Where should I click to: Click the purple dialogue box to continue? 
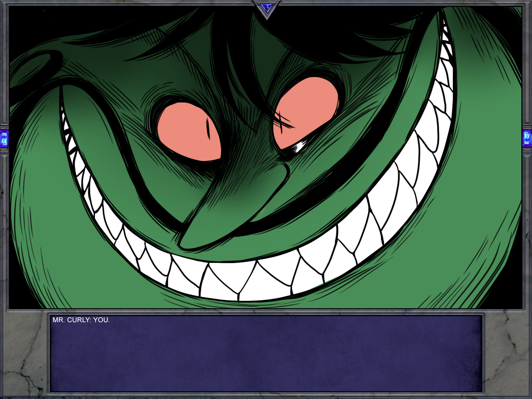[266, 353]
